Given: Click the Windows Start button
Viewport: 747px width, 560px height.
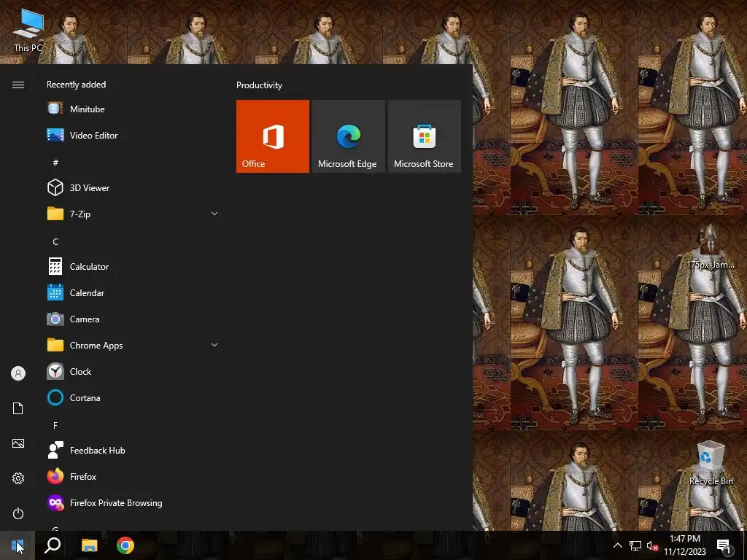Looking at the screenshot, I should coord(18,545).
